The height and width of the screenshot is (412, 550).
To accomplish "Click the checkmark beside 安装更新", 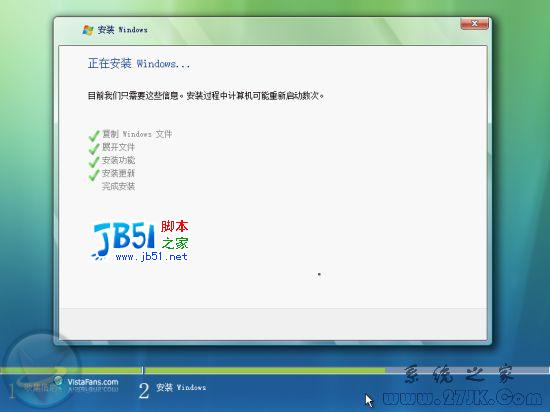I will point(94,174).
